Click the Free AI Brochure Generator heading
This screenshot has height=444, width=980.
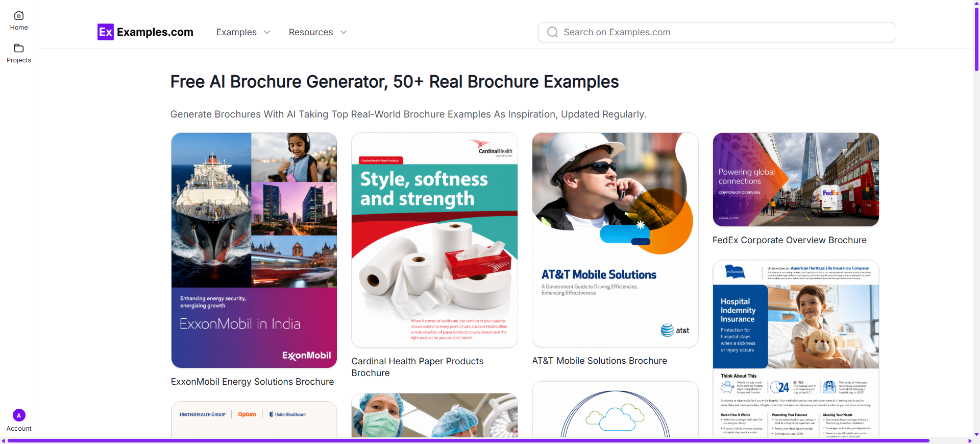pos(395,82)
